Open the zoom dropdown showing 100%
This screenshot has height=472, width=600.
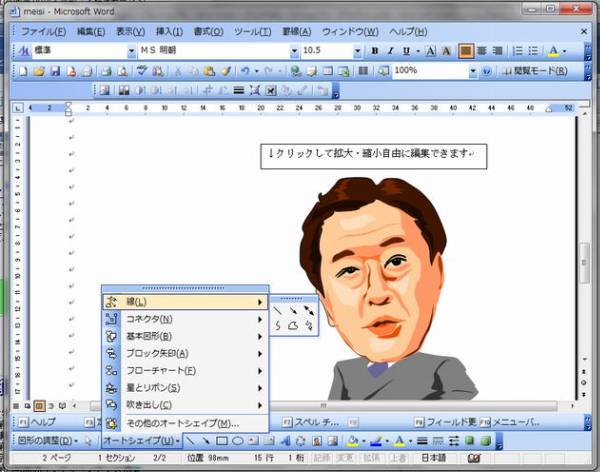tap(473, 71)
